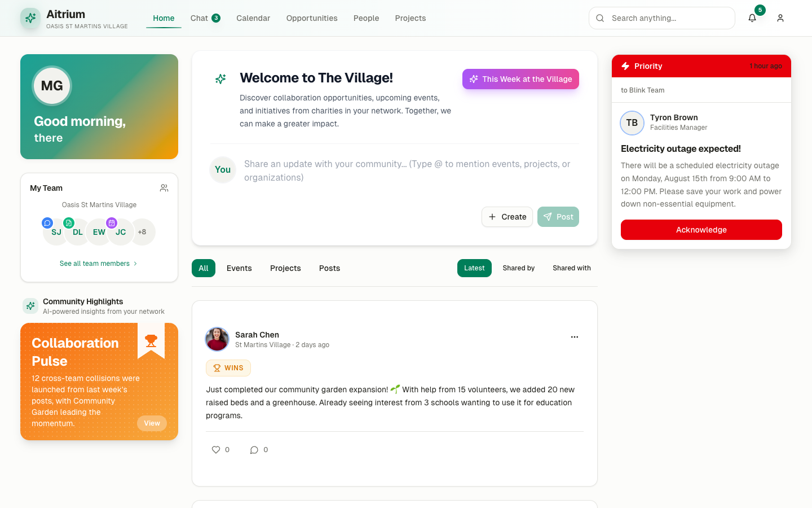Viewport: 812px width, 508px height.
Task: Click the Priority lightning bolt icon
Action: tap(625, 66)
